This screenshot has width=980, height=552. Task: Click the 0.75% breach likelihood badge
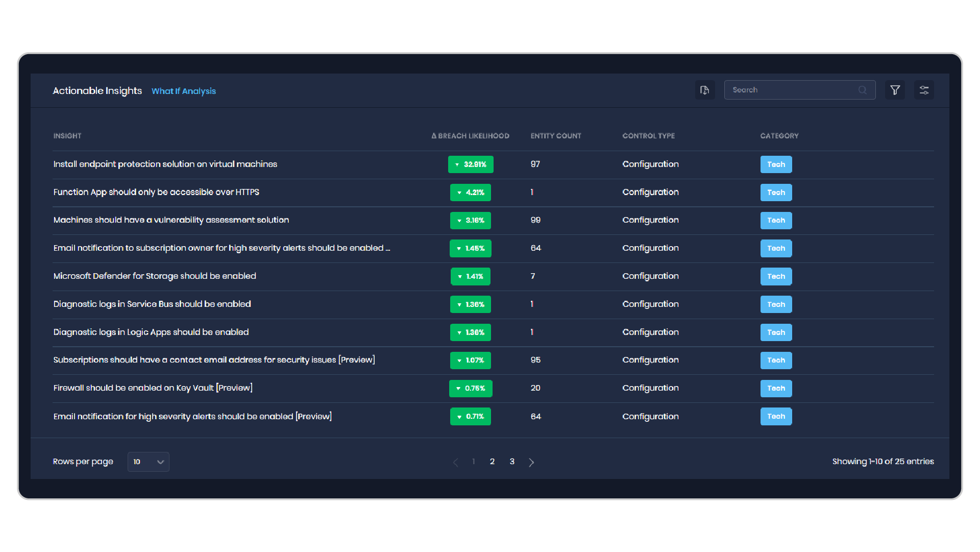(471, 389)
